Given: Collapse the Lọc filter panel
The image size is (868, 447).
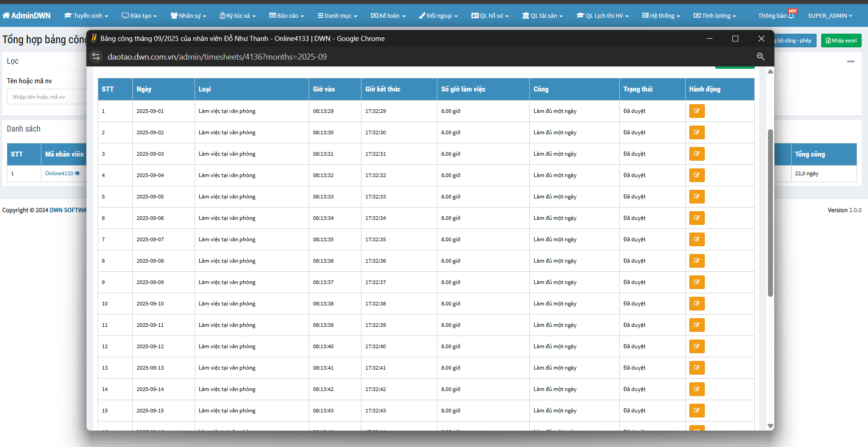Looking at the screenshot, I should pos(850,61).
